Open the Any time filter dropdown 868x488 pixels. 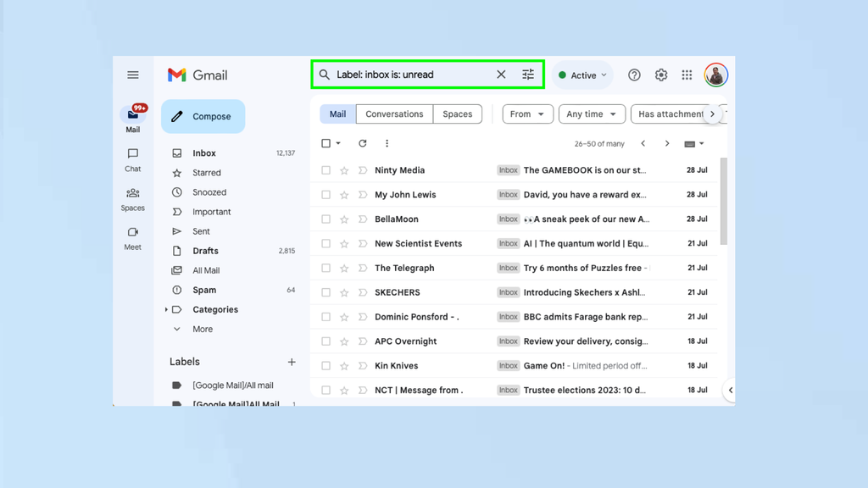click(592, 114)
